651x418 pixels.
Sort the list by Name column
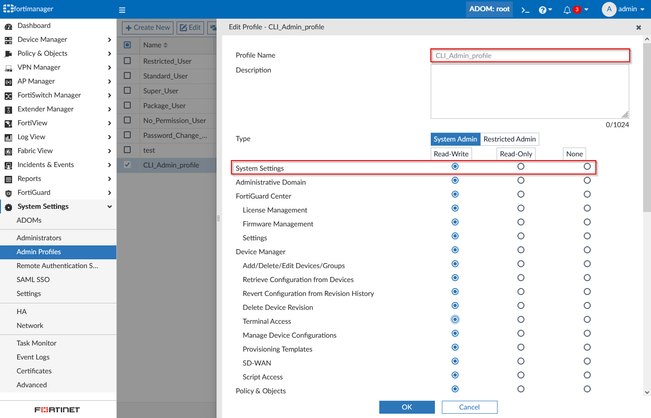point(155,45)
